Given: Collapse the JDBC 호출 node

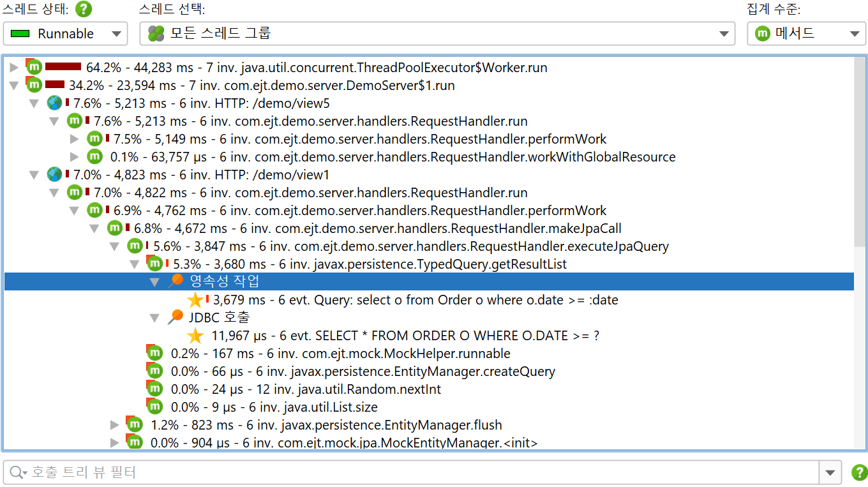Looking at the screenshot, I should click(154, 318).
